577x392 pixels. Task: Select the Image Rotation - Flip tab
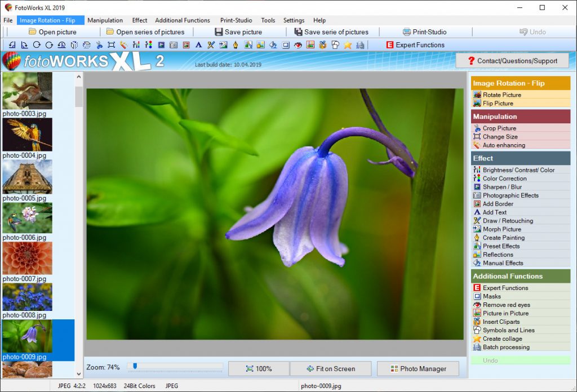pyautogui.click(x=50, y=20)
